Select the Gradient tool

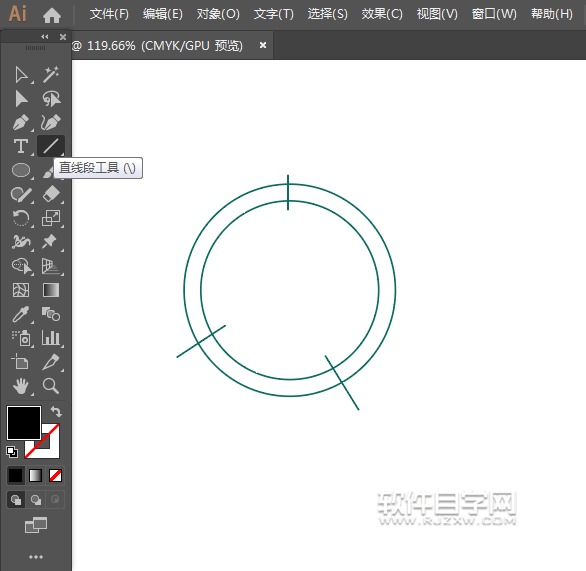(51, 290)
